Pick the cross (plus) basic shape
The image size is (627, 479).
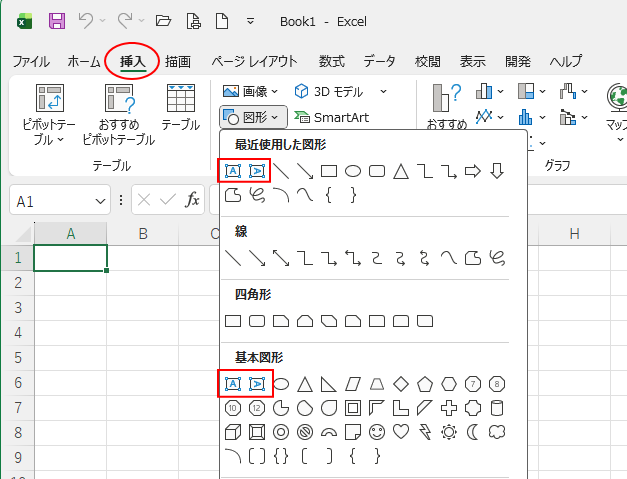pyautogui.click(x=449, y=408)
